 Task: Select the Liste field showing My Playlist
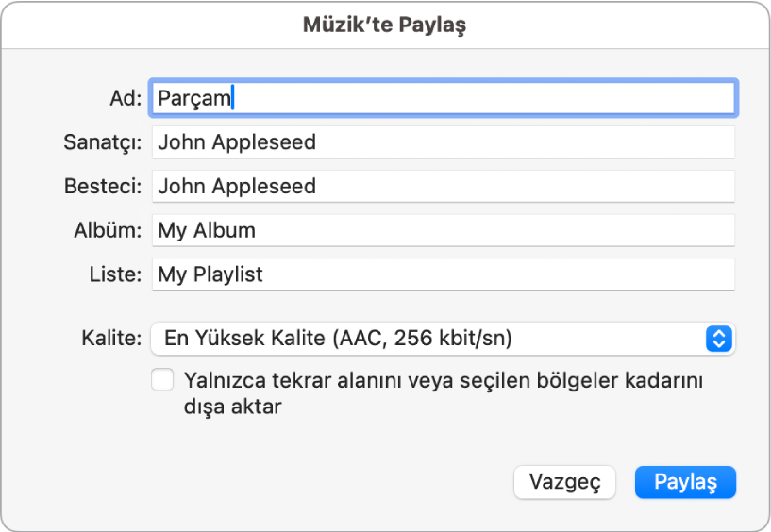(443, 274)
